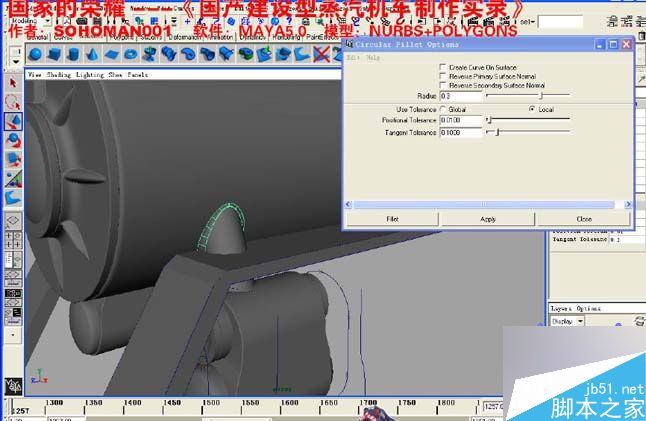The width and height of the screenshot is (646, 421).
Task: Create a NURBS sphere from the shelf
Action: pyautogui.click(x=35, y=54)
